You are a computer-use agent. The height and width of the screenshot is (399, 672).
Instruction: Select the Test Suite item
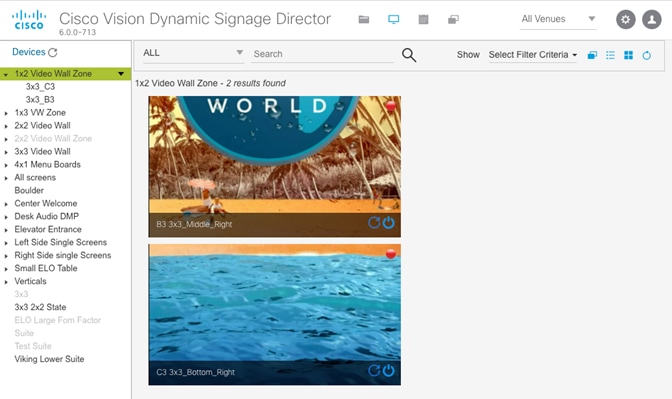[33, 346]
